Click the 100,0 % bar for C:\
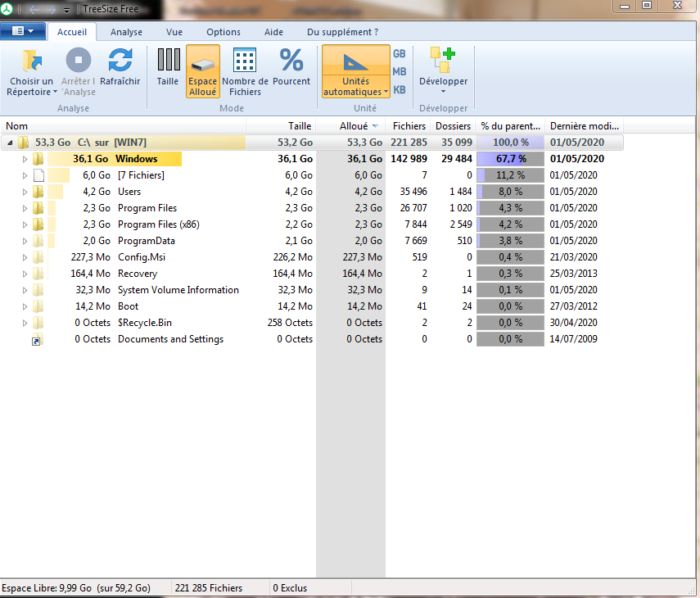Image resolution: width=700 pixels, height=598 pixels. 510,143
